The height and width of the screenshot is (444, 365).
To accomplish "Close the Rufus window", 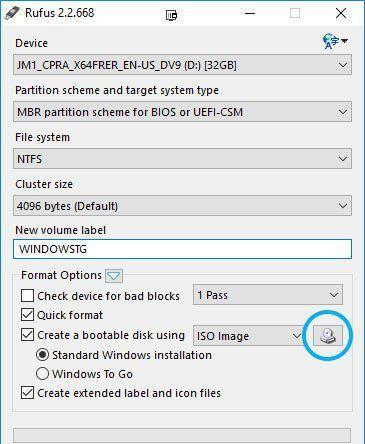I will [341, 14].
